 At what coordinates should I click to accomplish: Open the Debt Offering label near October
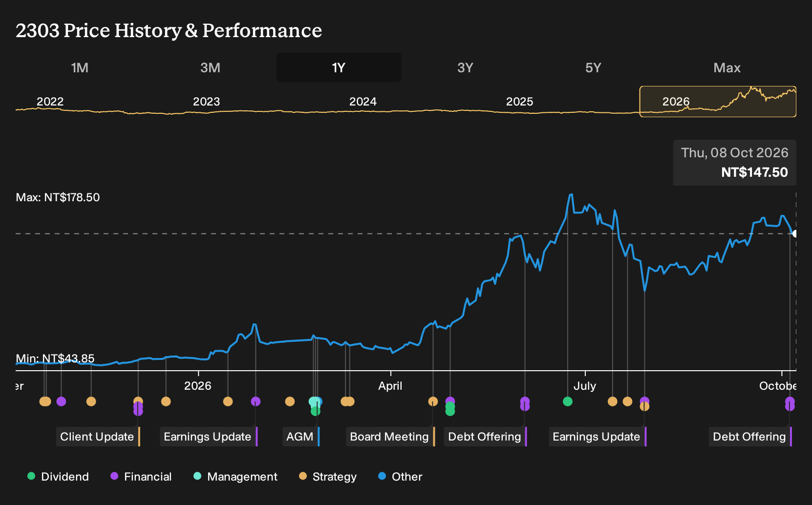coord(750,437)
